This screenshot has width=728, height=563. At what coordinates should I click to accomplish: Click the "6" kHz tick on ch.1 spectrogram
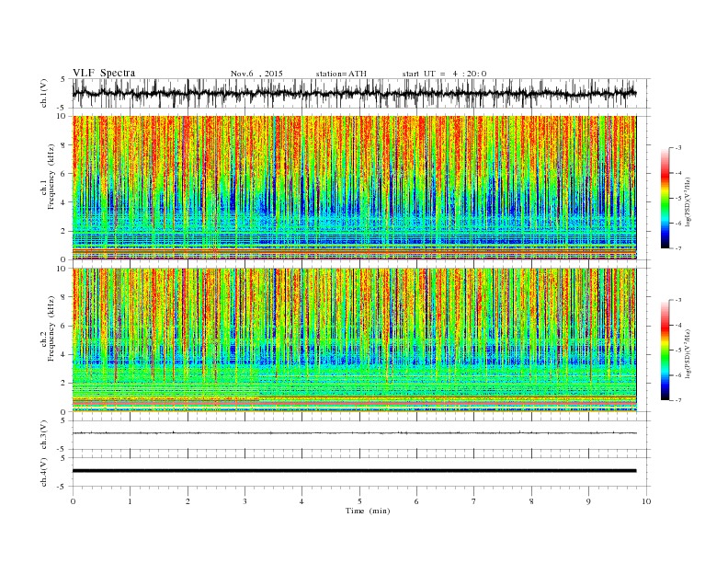click(64, 174)
